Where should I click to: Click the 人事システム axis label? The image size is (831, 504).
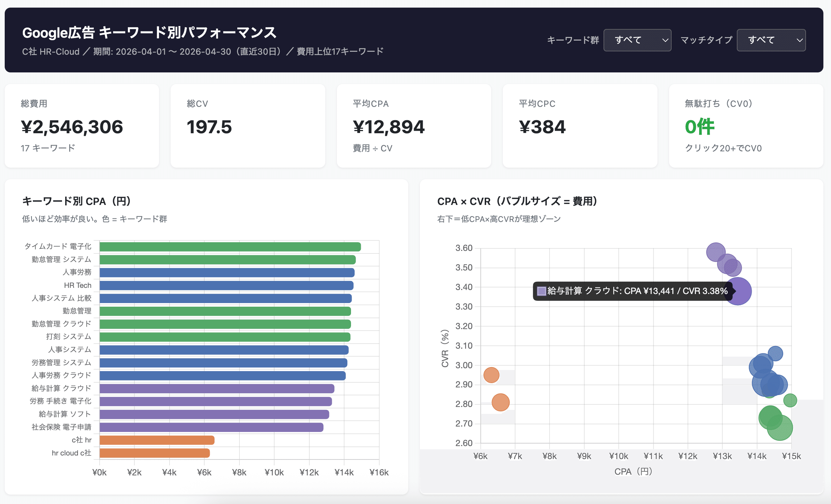click(70, 350)
